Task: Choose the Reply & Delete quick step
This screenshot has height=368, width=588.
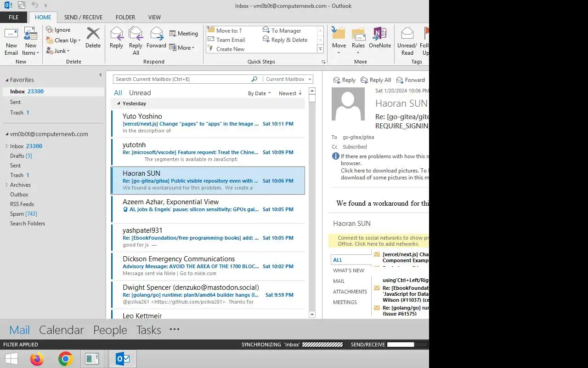Action: click(285, 40)
